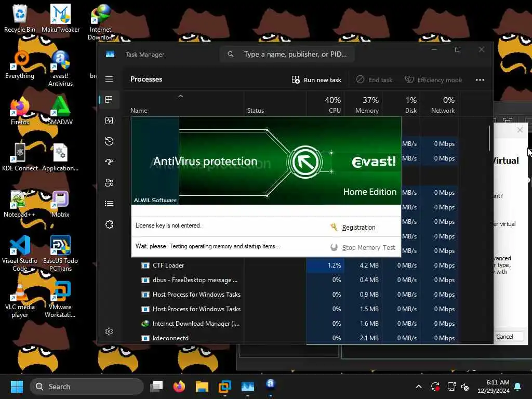Select Processes page icon in sidebar
The height and width of the screenshot is (399, 532).
[109, 99]
